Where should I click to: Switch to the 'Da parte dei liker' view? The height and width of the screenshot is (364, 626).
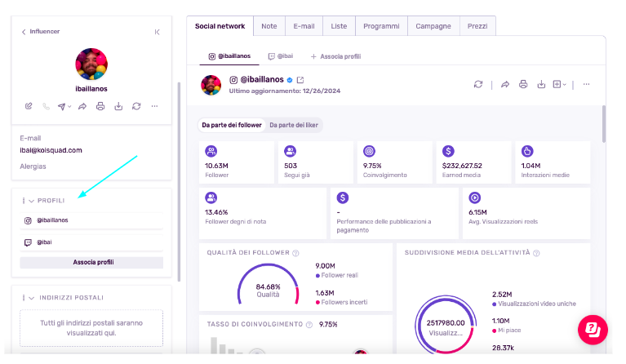(294, 125)
